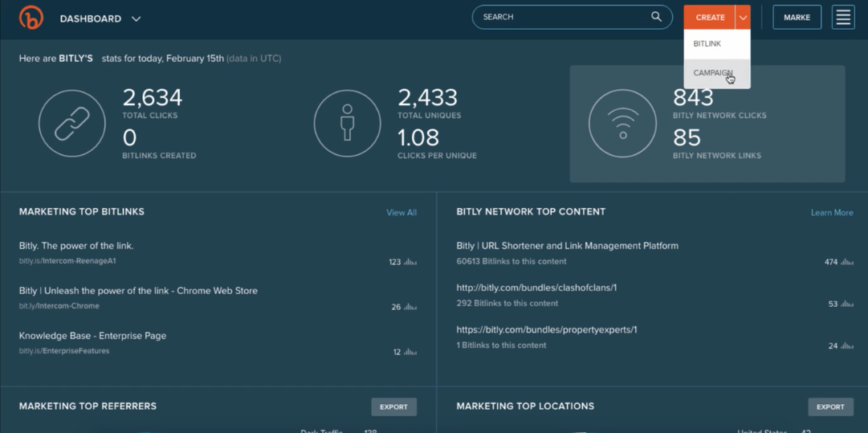This screenshot has height=433, width=868.
Task: Open the clashofclans bundle content link
Action: [x=536, y=288]
